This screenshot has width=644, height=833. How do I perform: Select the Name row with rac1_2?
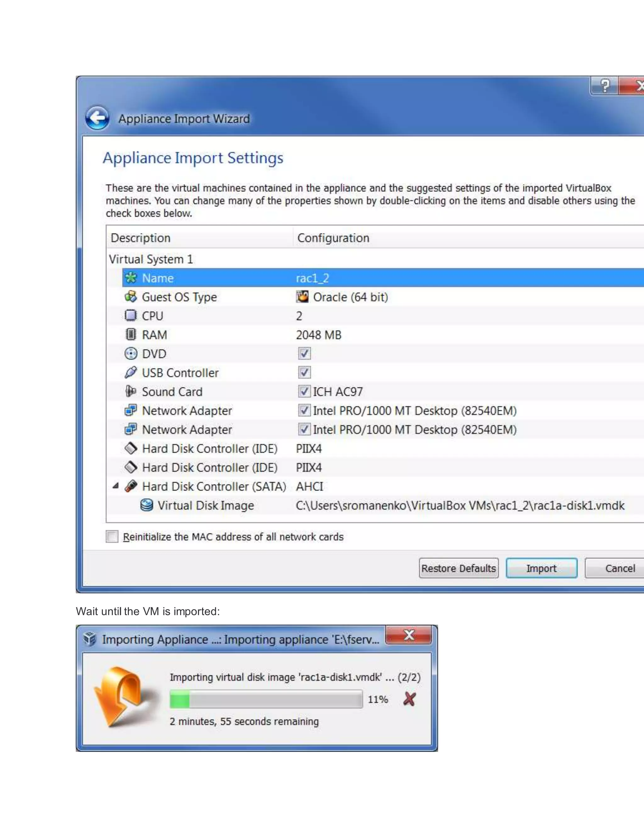pyautogui.click(x=383, y=278)
